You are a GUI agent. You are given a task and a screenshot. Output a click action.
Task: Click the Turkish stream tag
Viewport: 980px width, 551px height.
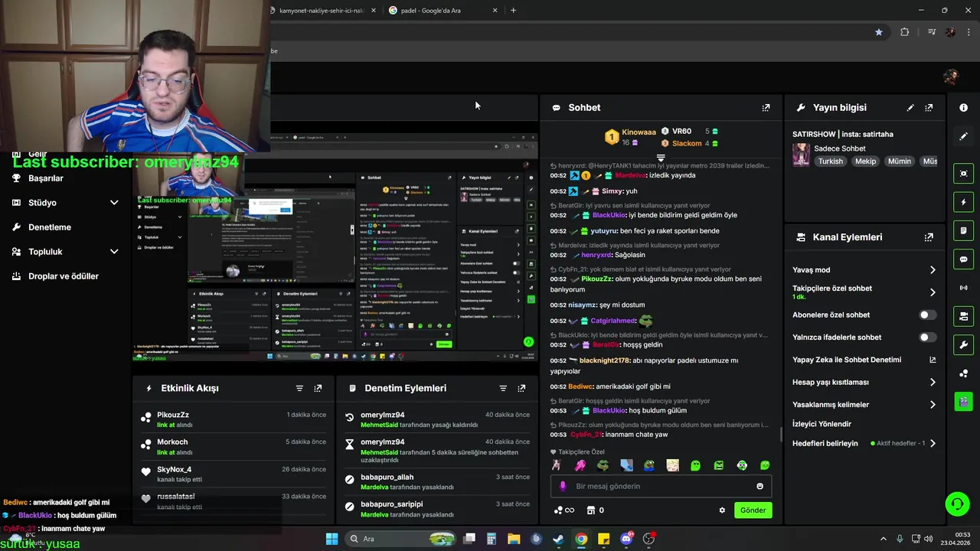[x=830, y=161]
